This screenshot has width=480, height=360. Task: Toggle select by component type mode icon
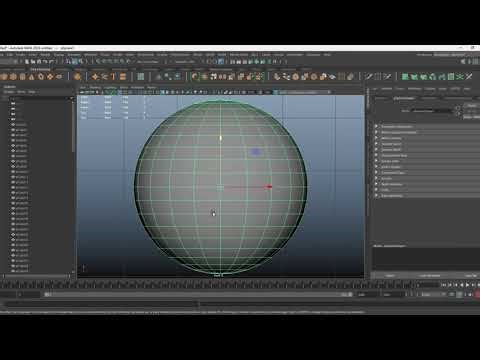(x=81, y=62)
